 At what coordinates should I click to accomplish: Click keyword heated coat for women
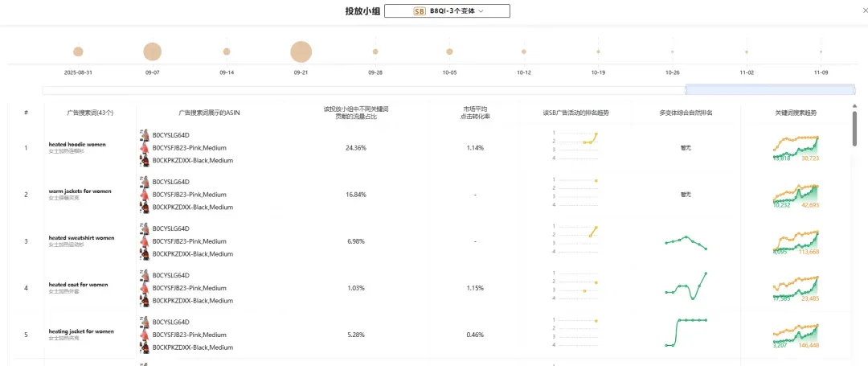78,285
